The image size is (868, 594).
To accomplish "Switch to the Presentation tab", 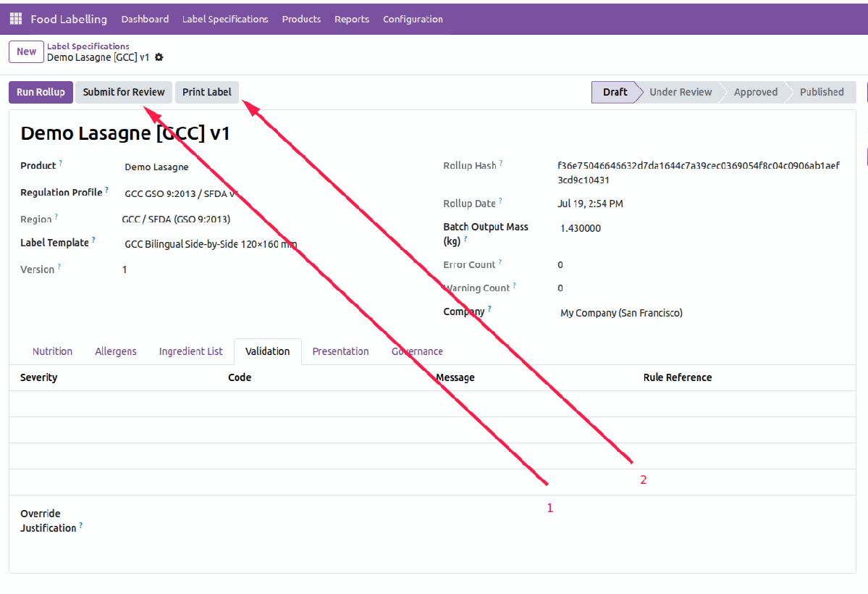I will point(340,351).
